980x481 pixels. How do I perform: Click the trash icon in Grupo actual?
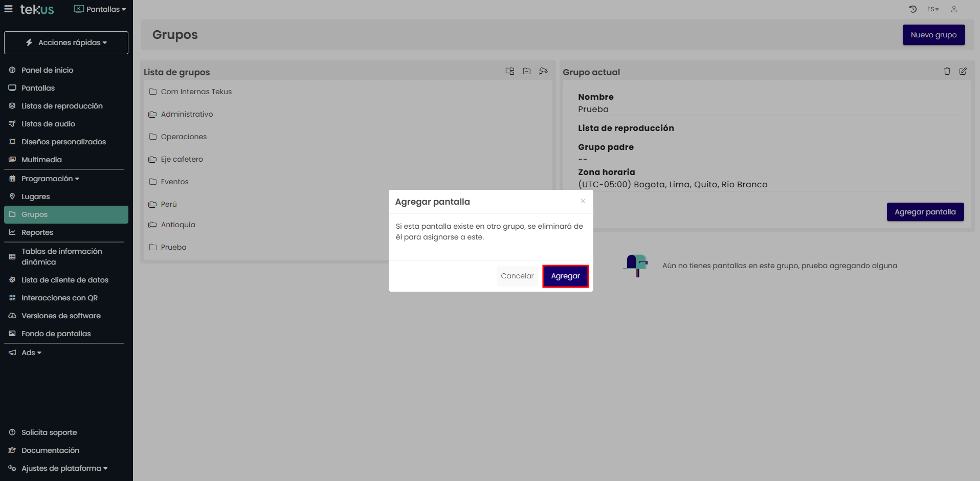[x=947, y=72]
